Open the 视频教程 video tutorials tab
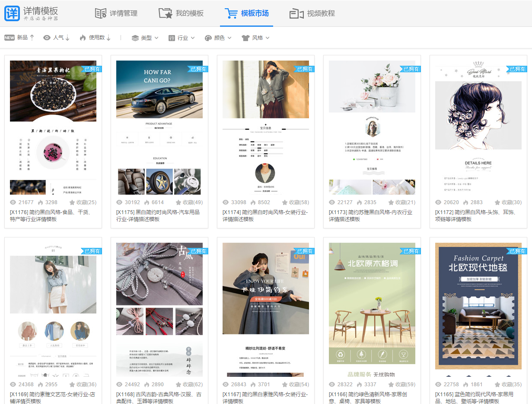 pyautogui.click(x=312, y=13)
